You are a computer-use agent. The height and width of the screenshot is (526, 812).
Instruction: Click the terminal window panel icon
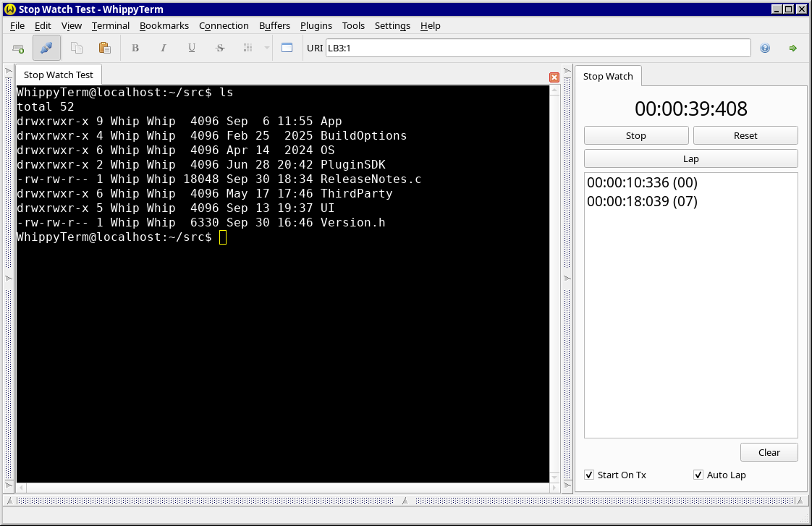click(x=287, y=48)
